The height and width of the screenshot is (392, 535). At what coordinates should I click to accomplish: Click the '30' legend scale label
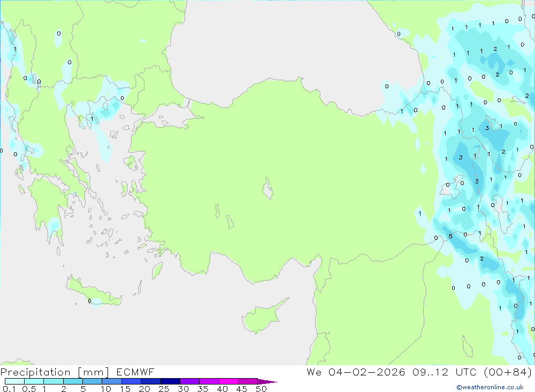pos(183,389)
